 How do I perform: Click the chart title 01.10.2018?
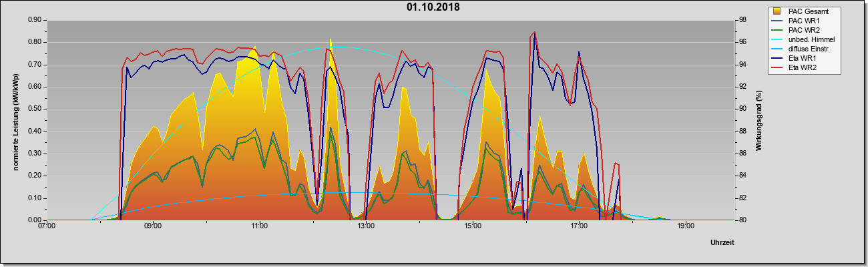[x=433, y=7]
